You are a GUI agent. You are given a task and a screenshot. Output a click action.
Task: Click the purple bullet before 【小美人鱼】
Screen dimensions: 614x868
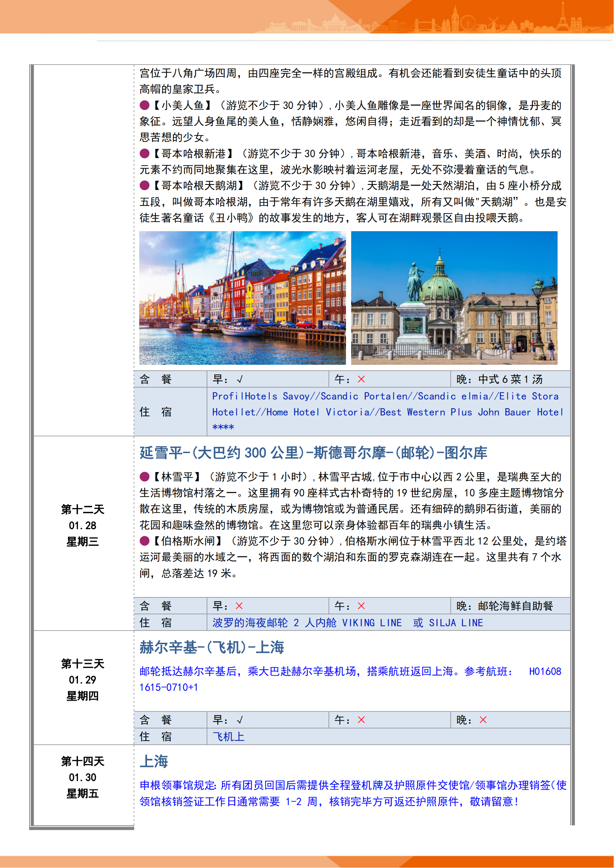pyautogui.click(x=144, y=105)
